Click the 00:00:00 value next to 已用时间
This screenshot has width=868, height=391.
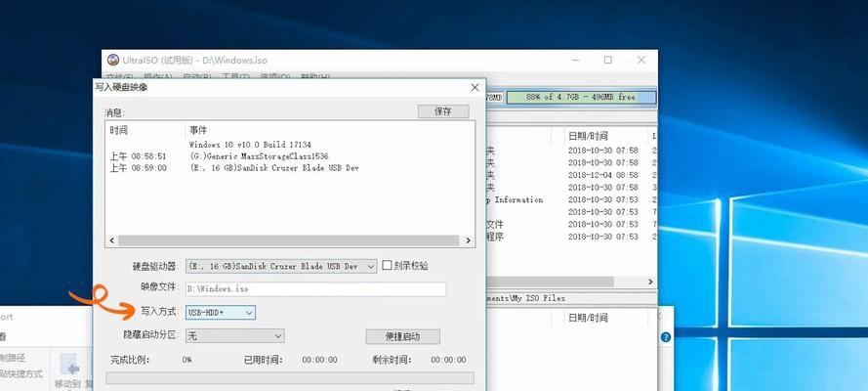[319, 360]
